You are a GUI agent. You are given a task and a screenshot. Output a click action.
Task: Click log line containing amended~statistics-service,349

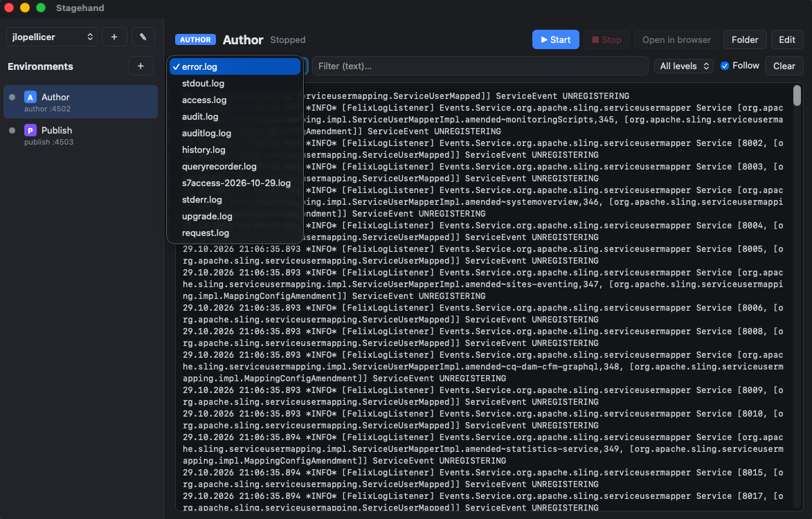point(482,448)
